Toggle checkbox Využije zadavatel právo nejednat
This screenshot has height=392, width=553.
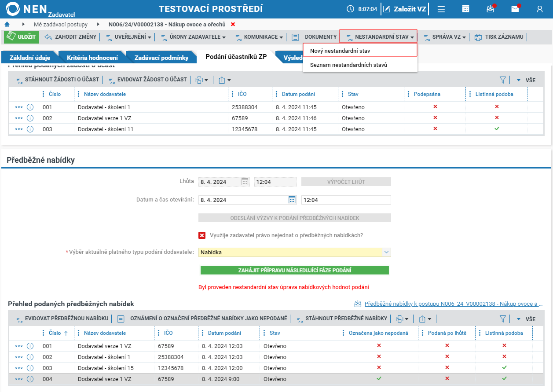pos(202,235)
